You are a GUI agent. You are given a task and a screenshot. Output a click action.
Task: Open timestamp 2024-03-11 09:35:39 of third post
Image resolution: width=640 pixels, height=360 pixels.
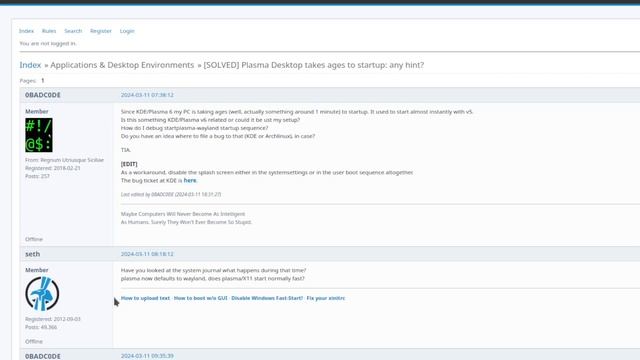147,356
